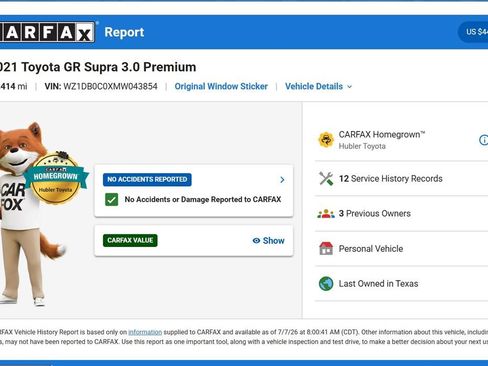Viewport: 488px width, 366px height.
Task: Select the NO ACCIDENTS REPORTED blue badge
Action: (x=147, y=179)
